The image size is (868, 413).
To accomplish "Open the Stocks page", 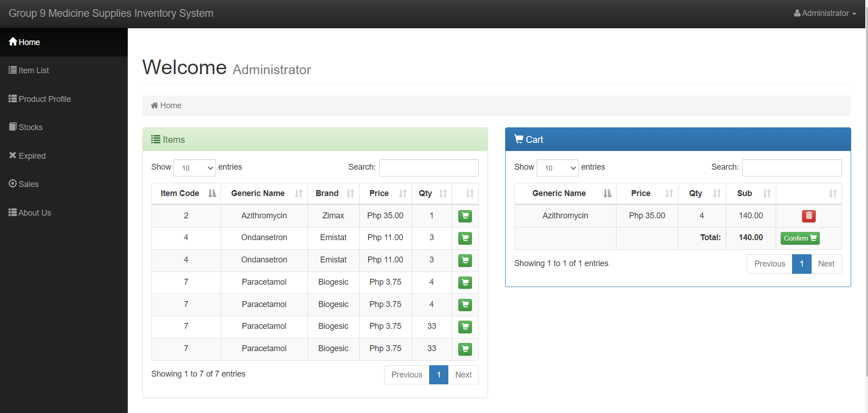I will [64, 127].
